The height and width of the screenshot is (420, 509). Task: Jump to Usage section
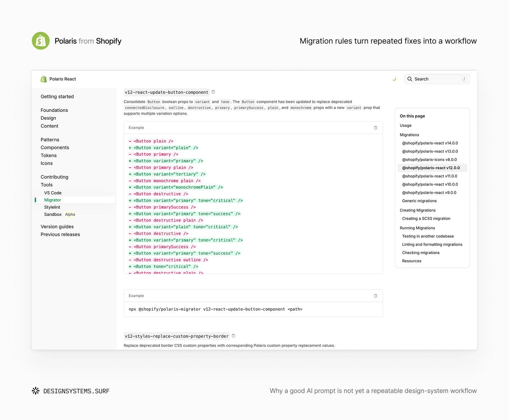tap(406, 125)
